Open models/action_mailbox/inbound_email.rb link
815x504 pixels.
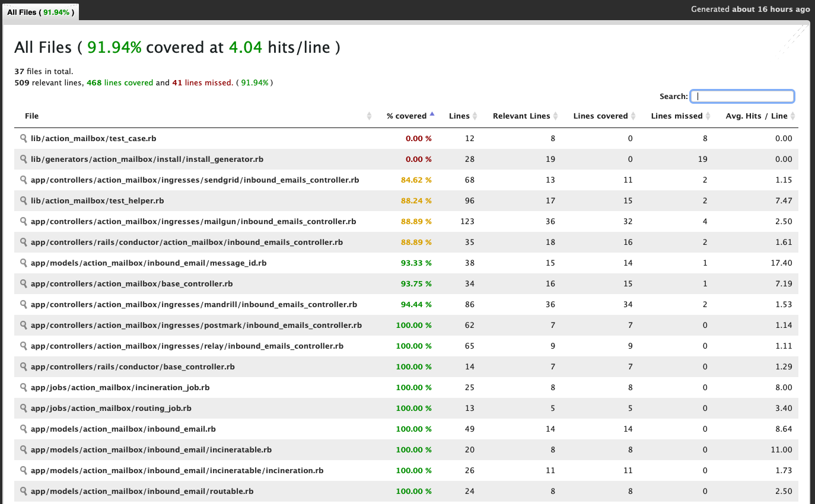pos(123,429)
